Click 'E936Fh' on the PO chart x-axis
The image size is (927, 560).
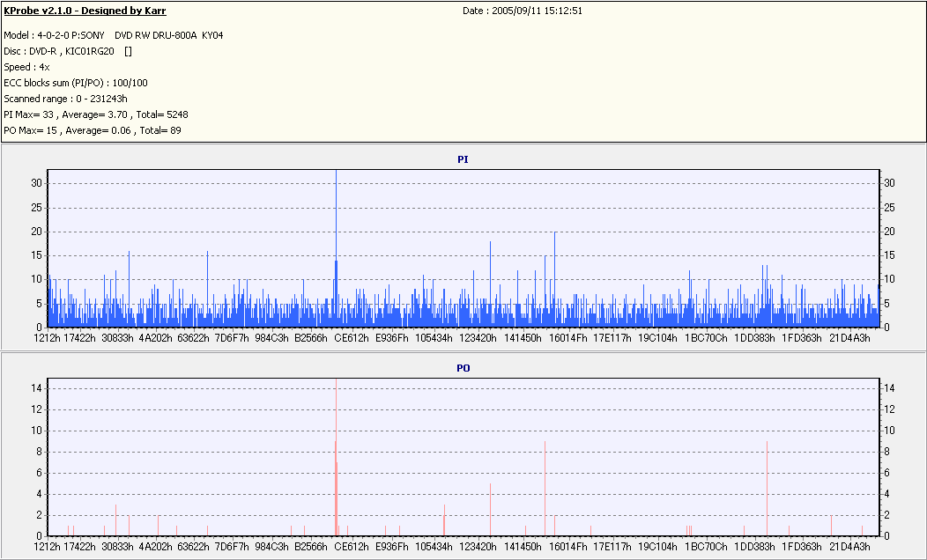tap(392, 547)
